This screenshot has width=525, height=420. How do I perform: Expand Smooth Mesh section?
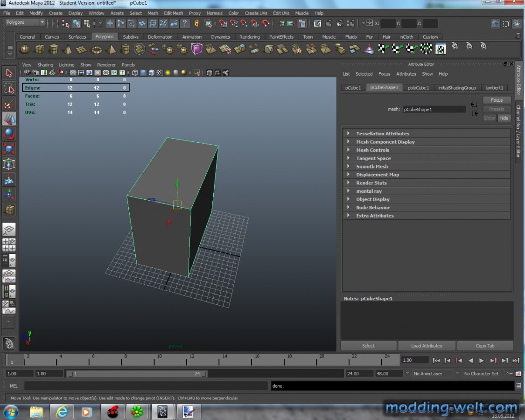pyautogui.click(x=427, y=167)
